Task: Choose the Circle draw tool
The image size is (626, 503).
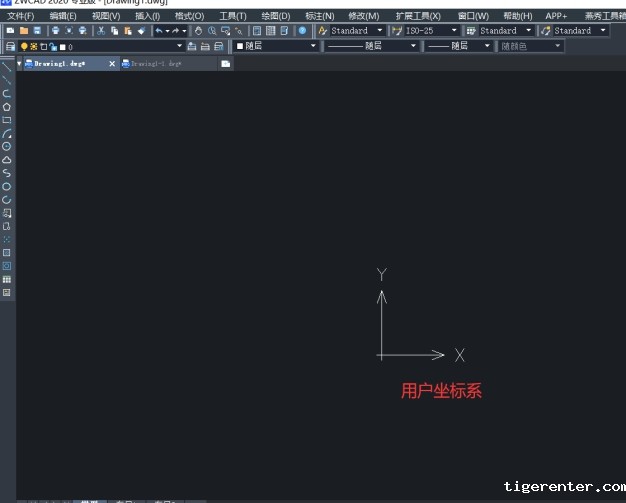Action: pos(7,146)
